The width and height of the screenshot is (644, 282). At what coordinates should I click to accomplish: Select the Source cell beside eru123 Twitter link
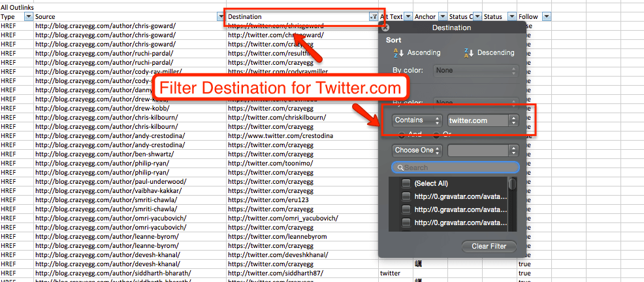pyautogui.click(x=130, y=200)
